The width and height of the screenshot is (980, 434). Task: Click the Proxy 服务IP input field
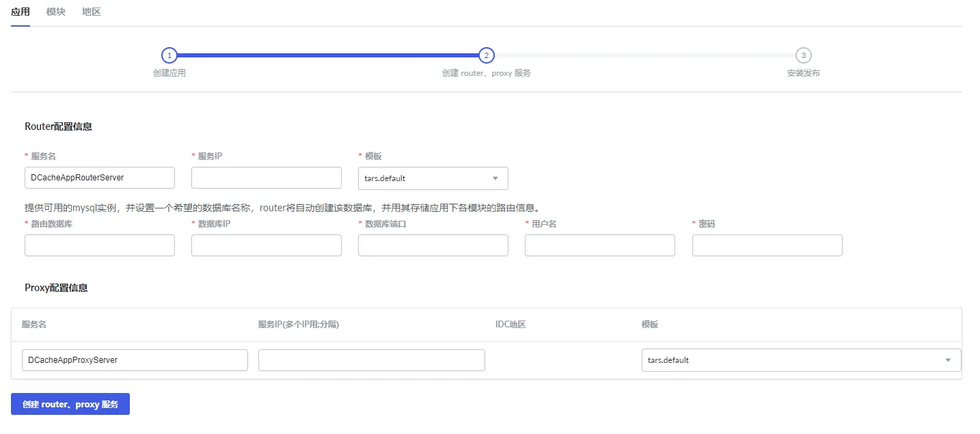coord(372,360)
